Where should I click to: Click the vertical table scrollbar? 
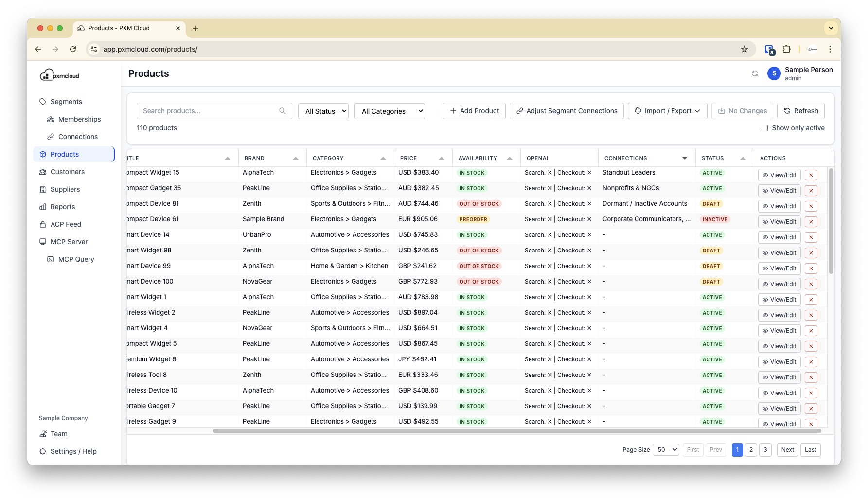(x=831, y=221)
